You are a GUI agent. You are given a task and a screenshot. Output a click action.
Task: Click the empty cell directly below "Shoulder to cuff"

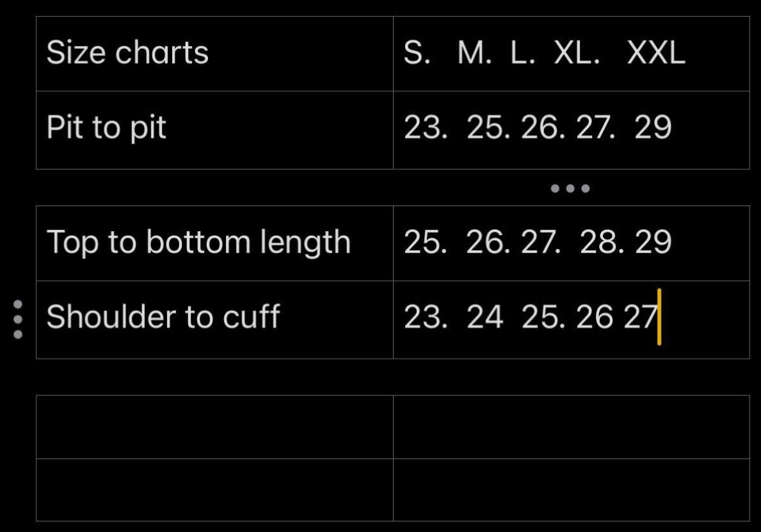pos(214,426)
